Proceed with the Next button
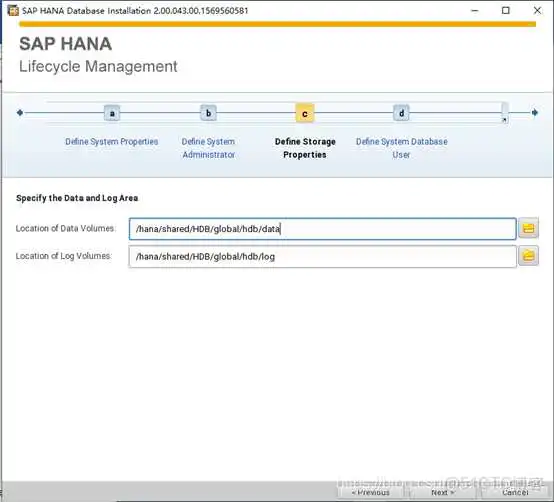The image size is (554, 502). point(443,492)
